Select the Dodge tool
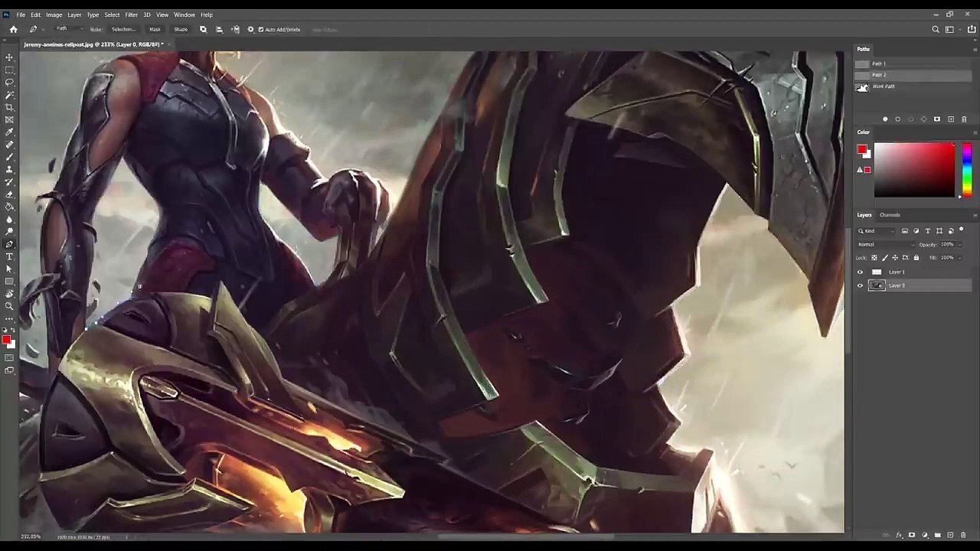Screen dimensions: 980x551 9,232
